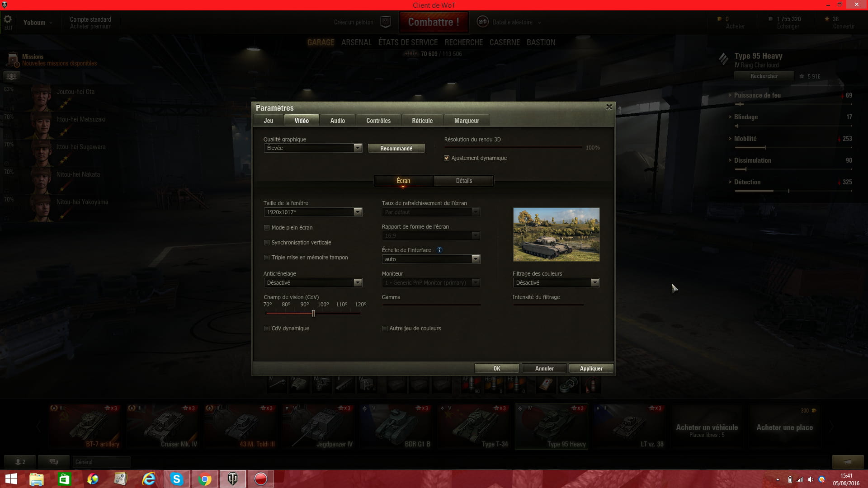Confirm settings with OK

click(497, 369)
